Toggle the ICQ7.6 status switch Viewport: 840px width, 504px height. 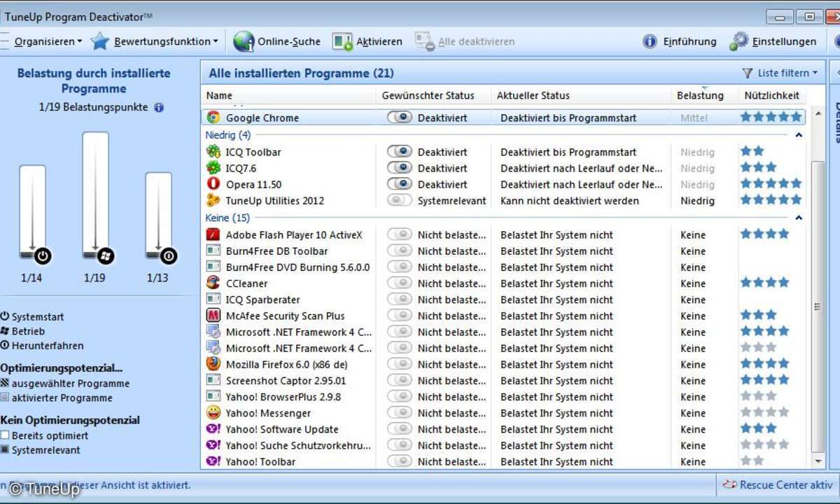(400, 168)
